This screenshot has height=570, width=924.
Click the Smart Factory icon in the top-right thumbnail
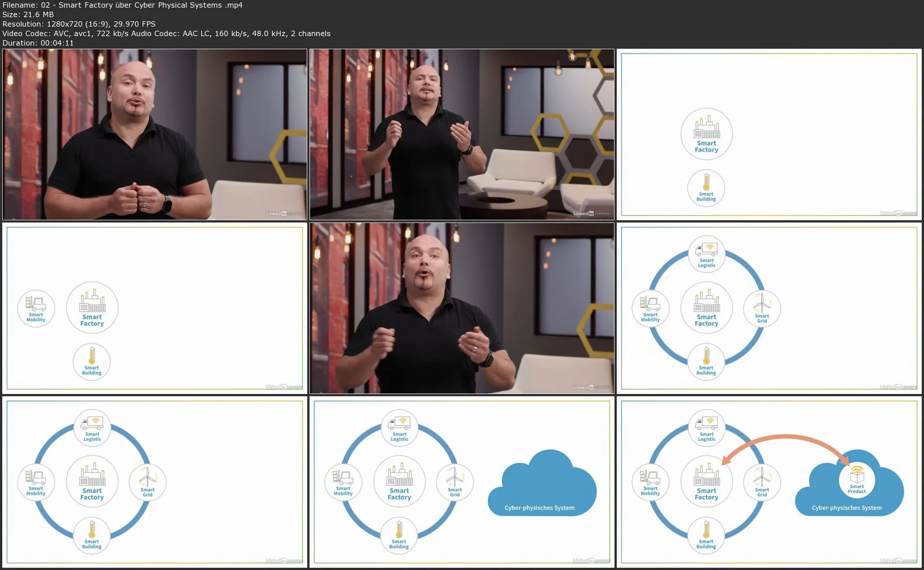pos(706,134)
